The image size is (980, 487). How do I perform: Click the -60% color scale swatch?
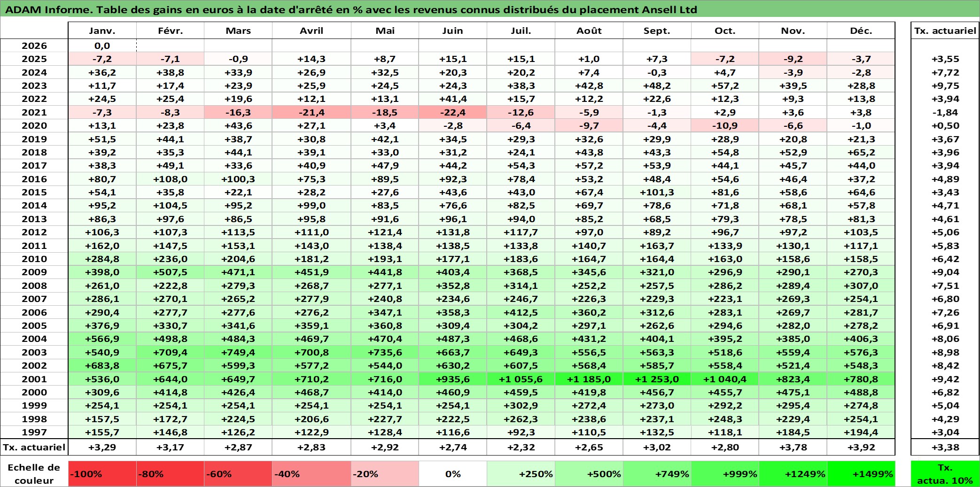click(238, 474)
